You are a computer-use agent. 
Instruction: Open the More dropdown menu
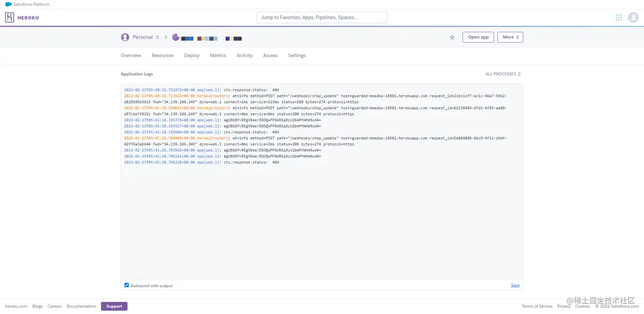coord(510,37)
